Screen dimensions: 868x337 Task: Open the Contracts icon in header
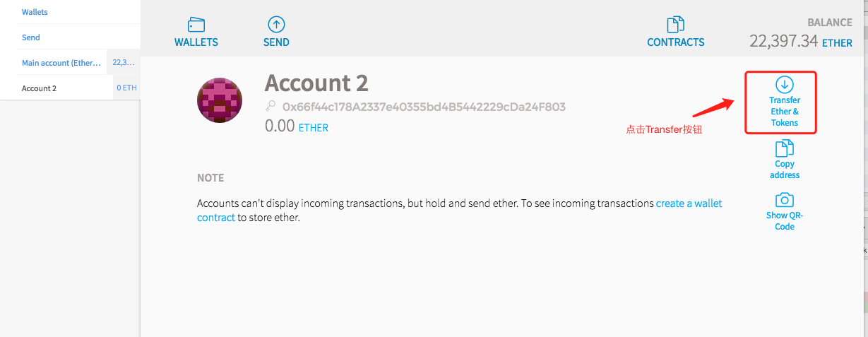676,24
